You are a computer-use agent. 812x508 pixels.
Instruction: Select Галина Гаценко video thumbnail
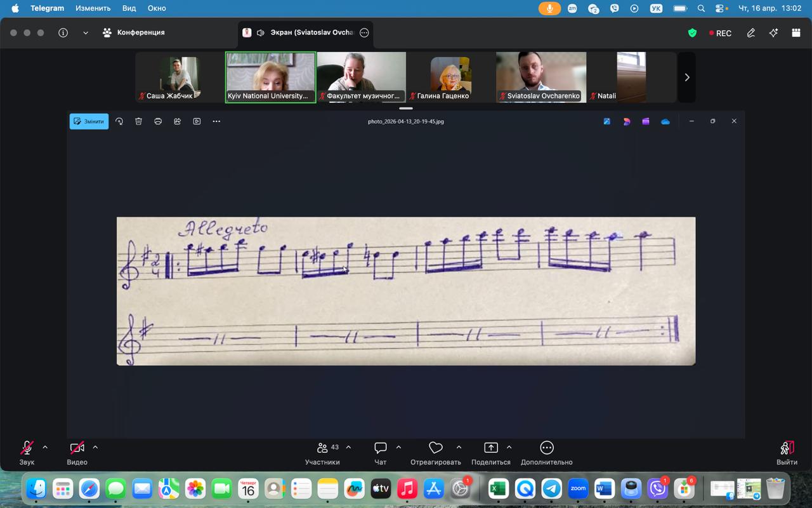[451, 77]
